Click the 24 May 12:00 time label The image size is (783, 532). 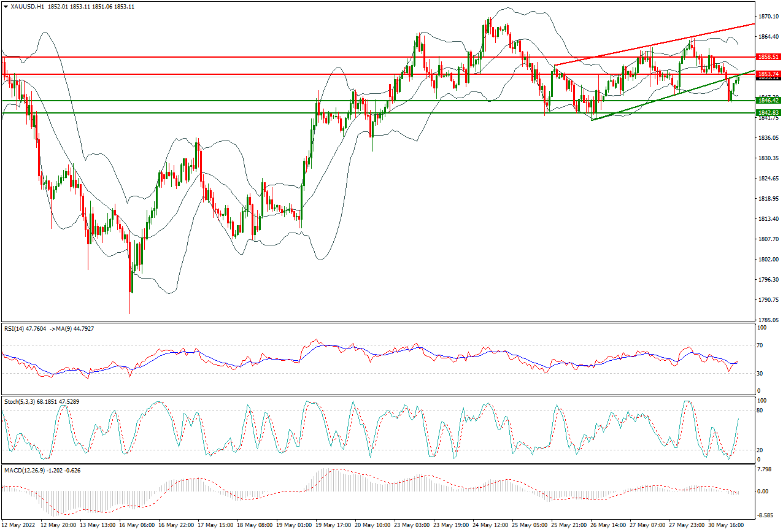click(491, 526)
